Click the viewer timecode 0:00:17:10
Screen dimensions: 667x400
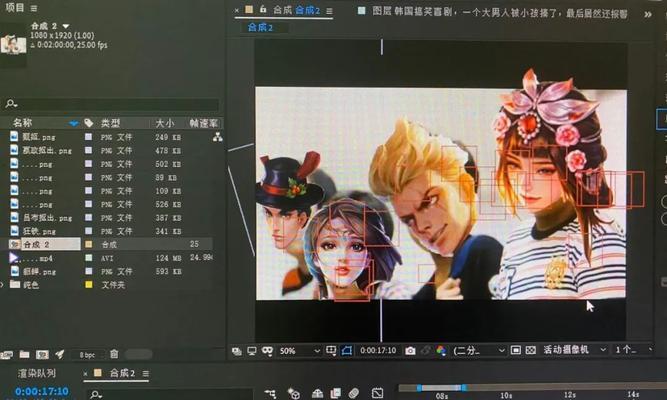click(378, 350)
